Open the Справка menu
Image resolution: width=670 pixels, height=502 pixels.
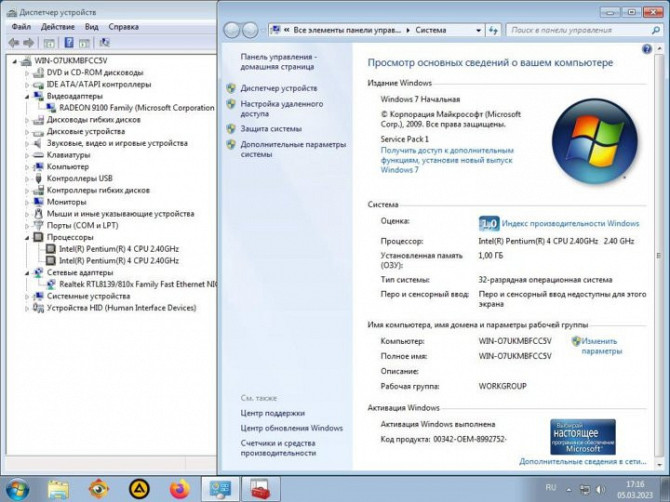123,26
